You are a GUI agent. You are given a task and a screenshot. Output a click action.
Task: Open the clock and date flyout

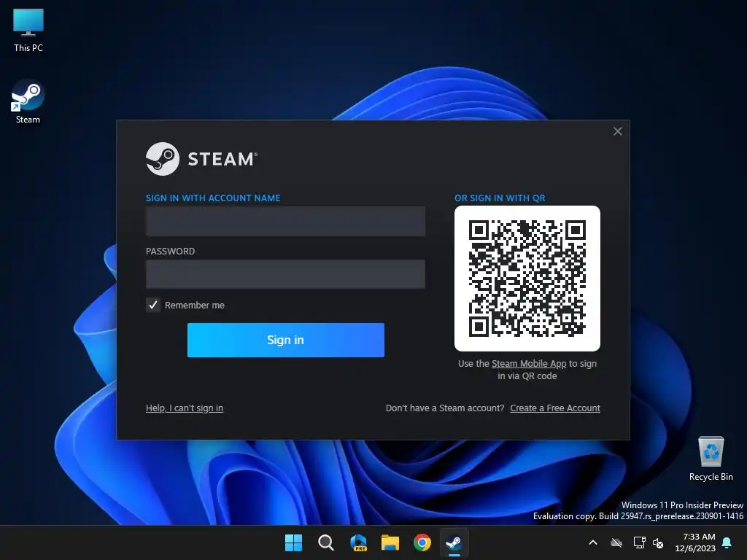[x=695, y=542]
